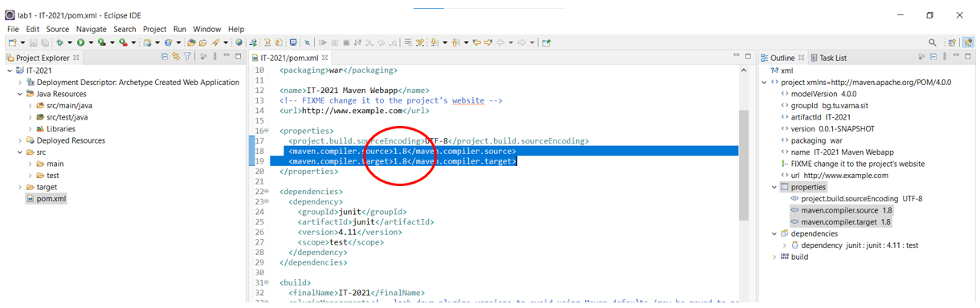This screenshot has height=308, width=980.
Task: Open the New wizard dropdown arrow
Action: click(22, 43)
